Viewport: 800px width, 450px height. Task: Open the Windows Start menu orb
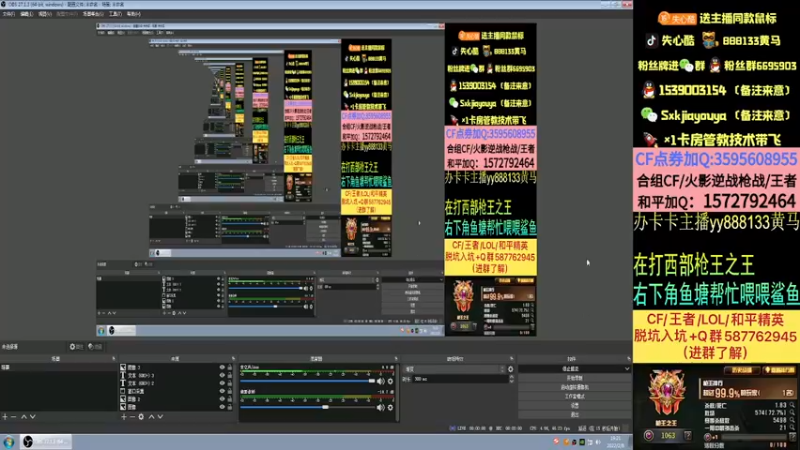tap(9, 442)
